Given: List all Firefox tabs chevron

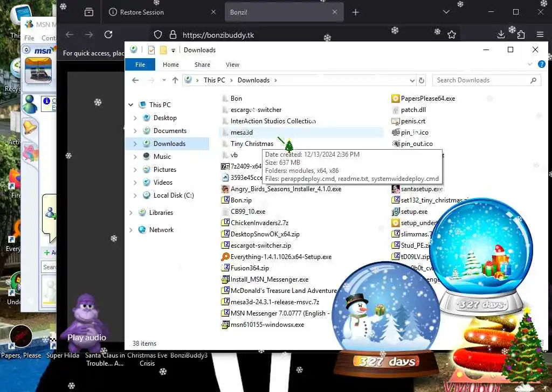Looking at the screenshot, I should [x=446, y=12].
